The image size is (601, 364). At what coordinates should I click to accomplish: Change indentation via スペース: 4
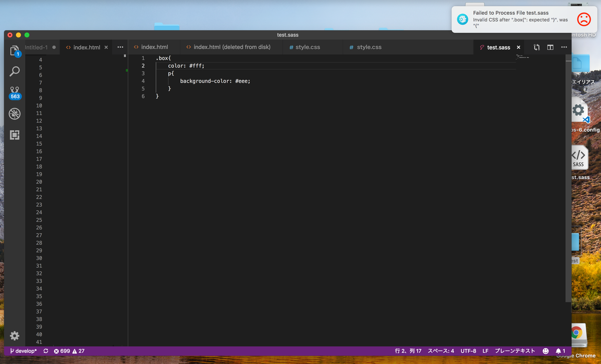point(441,351)
